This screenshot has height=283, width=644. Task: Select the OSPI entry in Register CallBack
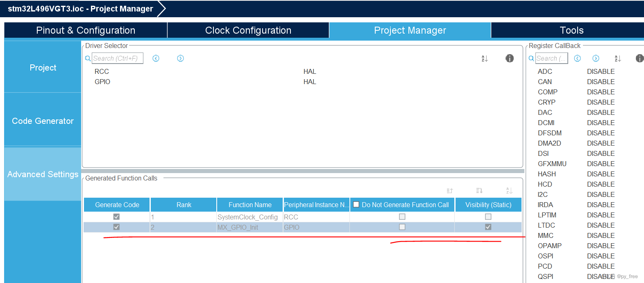546,256
